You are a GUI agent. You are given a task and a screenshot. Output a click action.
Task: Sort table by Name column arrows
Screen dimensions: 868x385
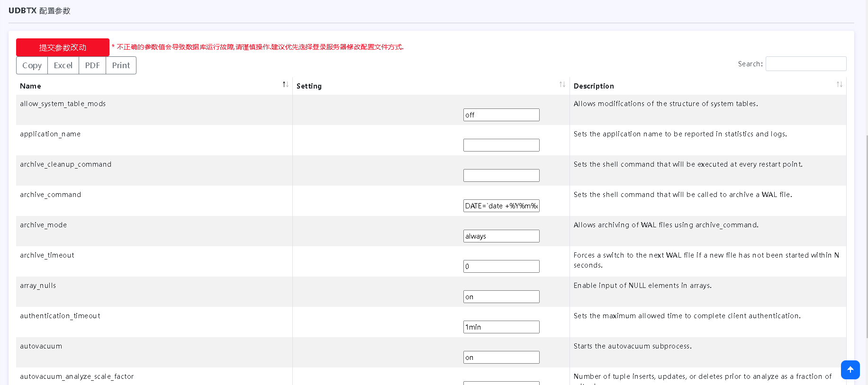pos(285,84)
